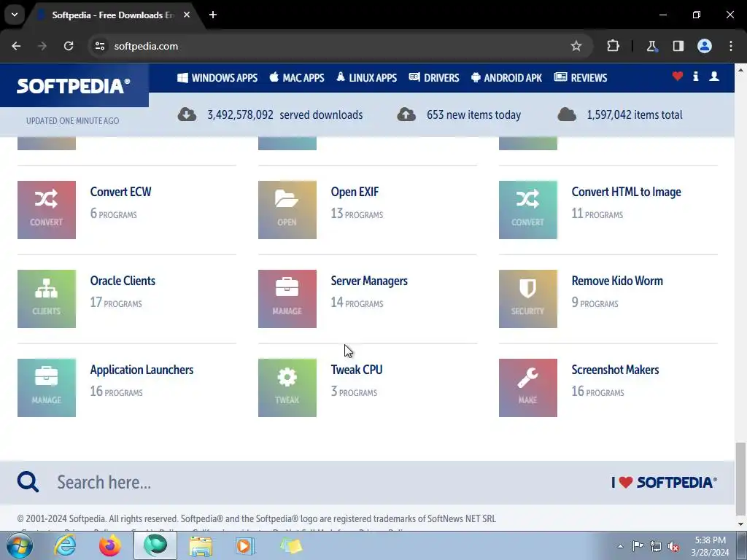Click the Application Launchers manage tile icon

(x=47, y=388)
